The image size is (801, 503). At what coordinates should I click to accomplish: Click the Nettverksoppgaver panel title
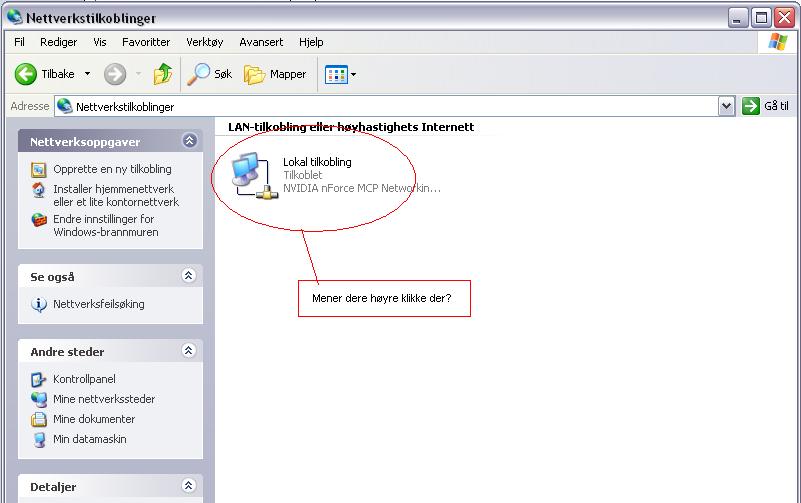click(85, 142)
